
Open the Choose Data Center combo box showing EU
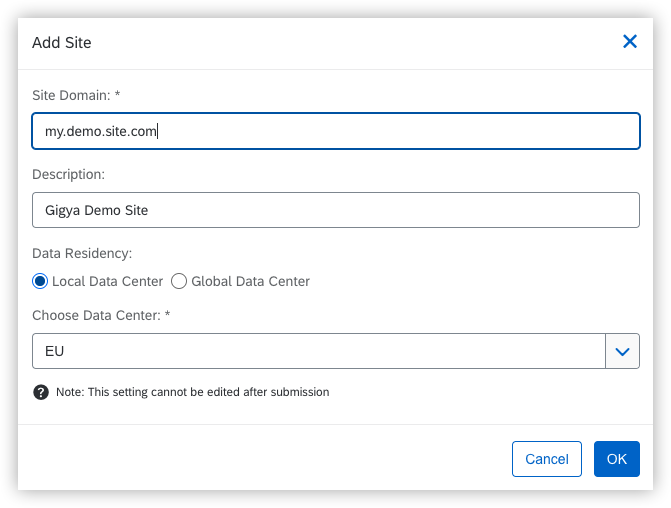(318, 351)
